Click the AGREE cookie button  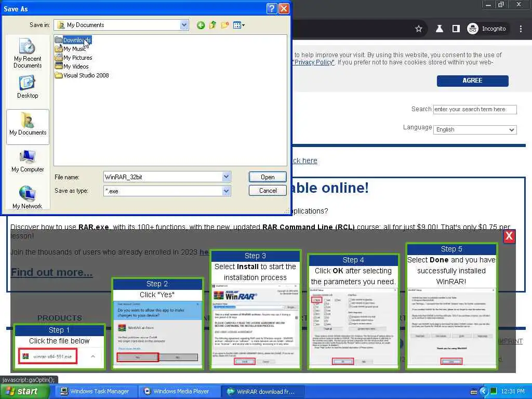pyautogui.click(x=472, y=81)
